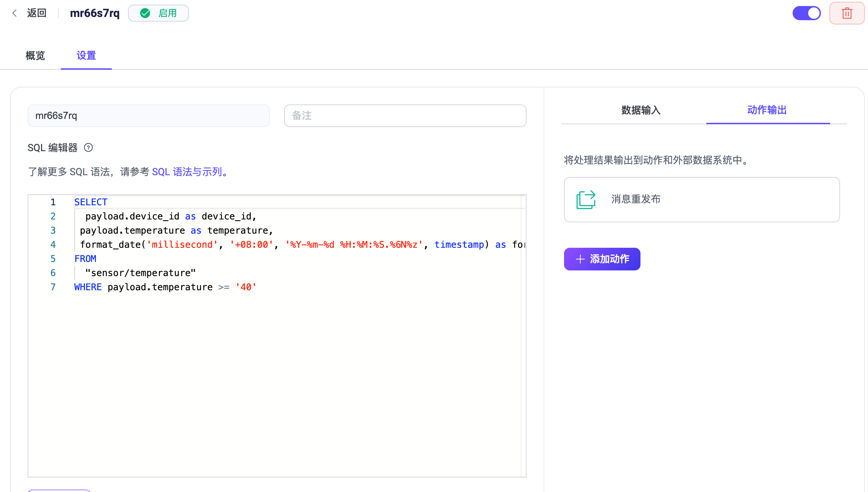Click the plus icon on add action button

(580, 259)
